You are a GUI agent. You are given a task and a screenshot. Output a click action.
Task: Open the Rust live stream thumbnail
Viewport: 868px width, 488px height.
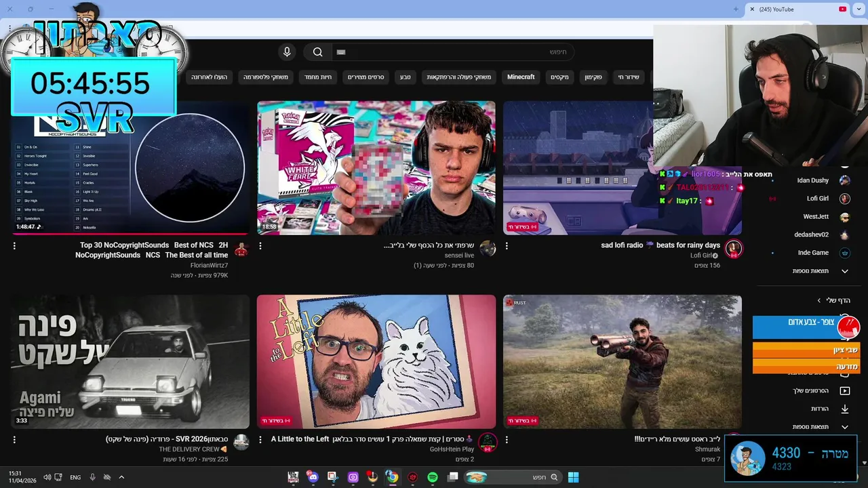click(623, 362)
